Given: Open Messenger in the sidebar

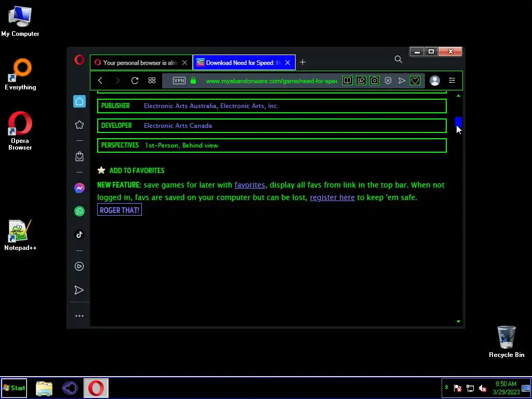Looking at the screenshot, I should [79, 188].
